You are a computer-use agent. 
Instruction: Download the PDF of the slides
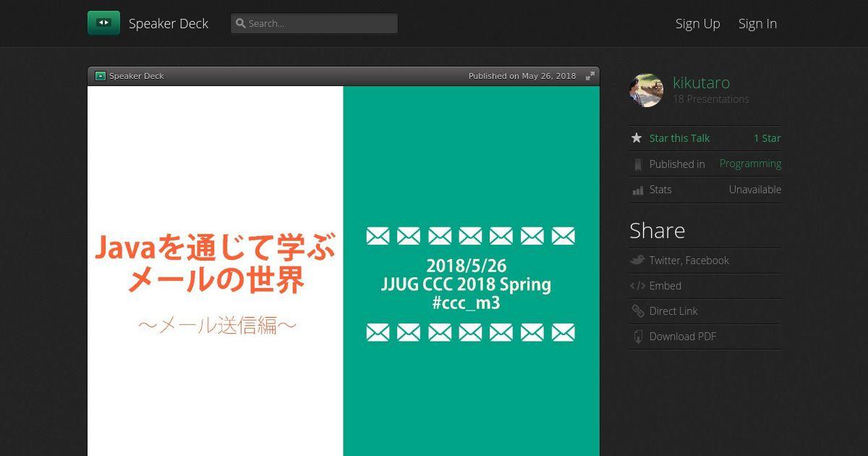pyautogui.click(x=683, y=337)
